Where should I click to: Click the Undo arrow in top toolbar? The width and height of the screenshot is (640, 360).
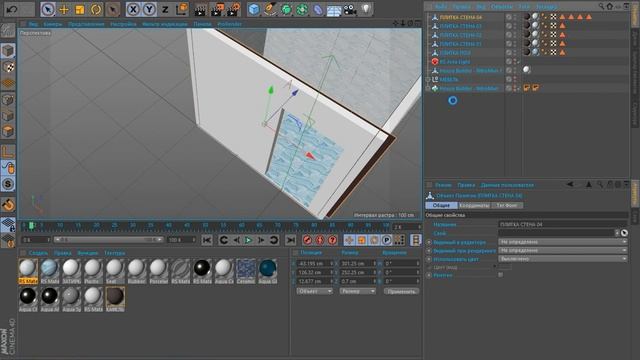tap(12, 9)
